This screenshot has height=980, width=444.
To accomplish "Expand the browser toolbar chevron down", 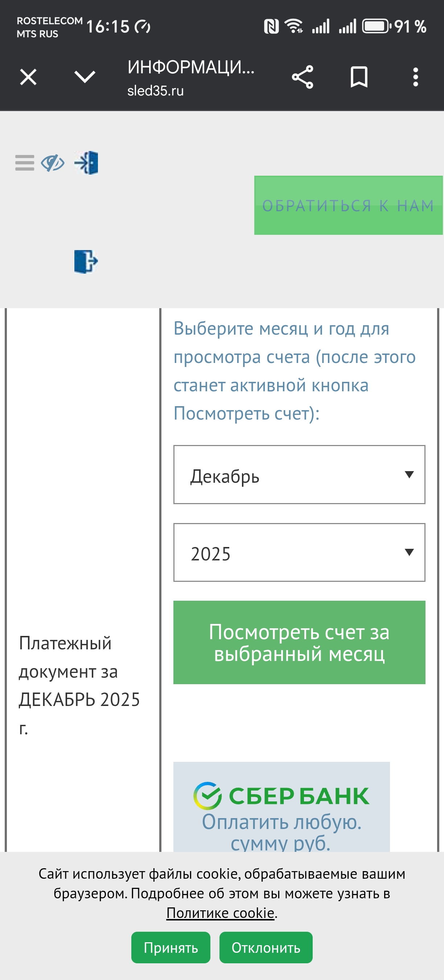I will [85, 77].
